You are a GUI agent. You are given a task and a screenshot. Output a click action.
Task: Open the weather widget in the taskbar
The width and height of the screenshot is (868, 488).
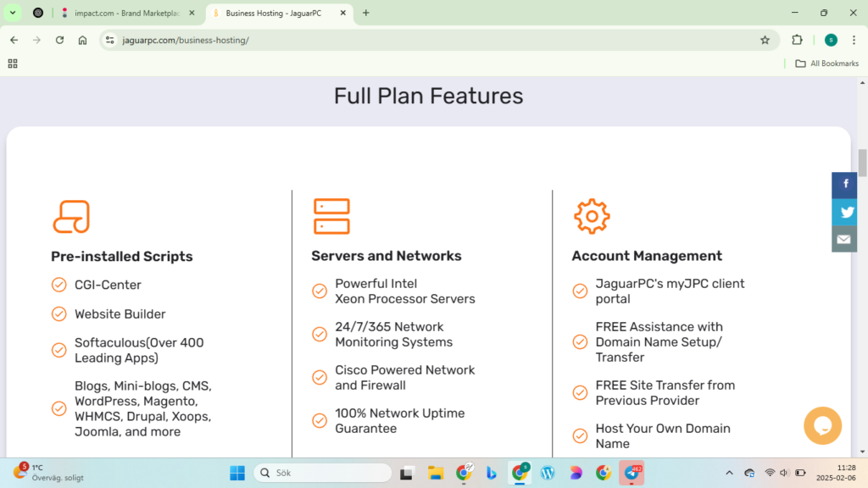pyautogui.click(x=48, y=473)
